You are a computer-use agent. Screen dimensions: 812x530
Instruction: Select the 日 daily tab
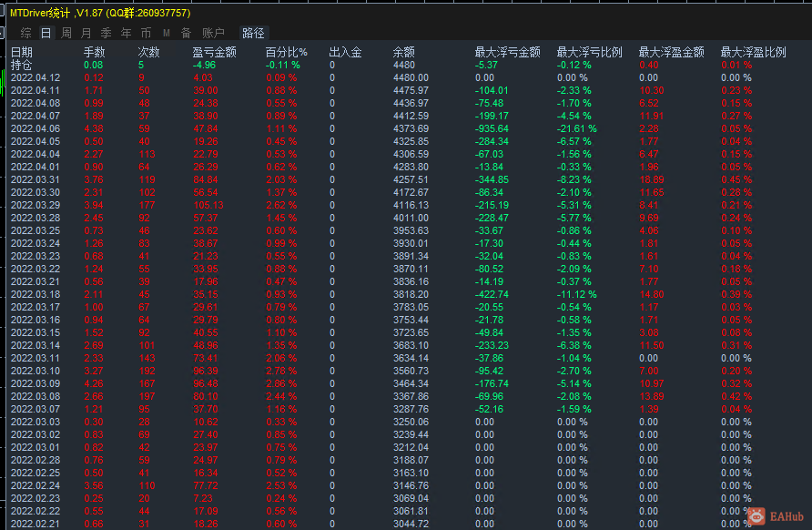(x=46, y=33)
